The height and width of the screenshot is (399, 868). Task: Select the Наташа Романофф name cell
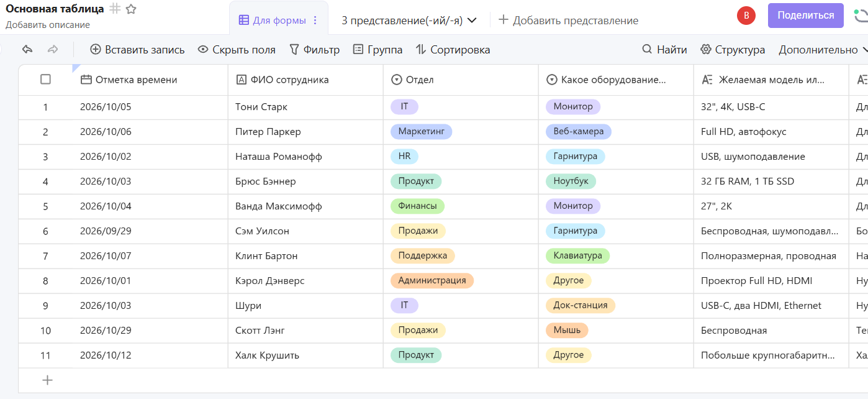305,157
